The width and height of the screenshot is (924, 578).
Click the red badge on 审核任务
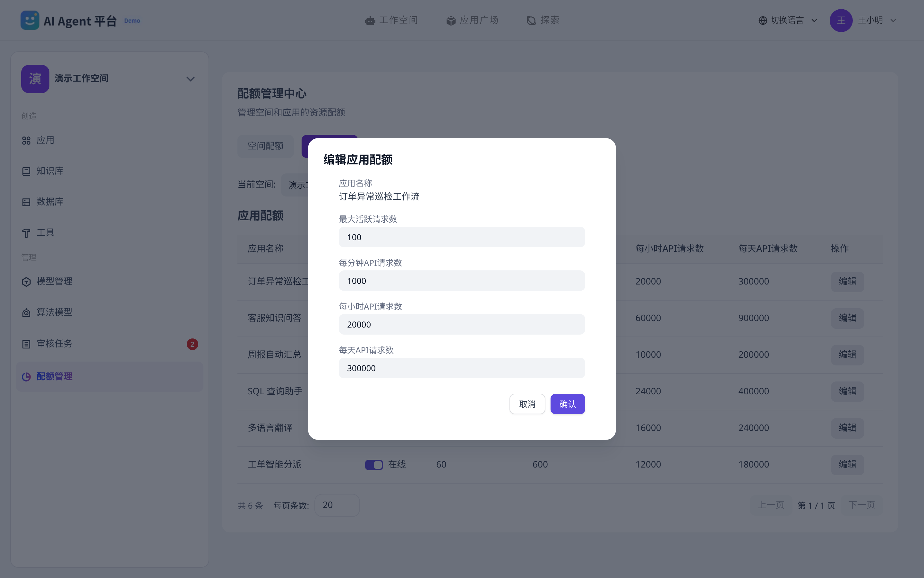(x=192, y=344)
